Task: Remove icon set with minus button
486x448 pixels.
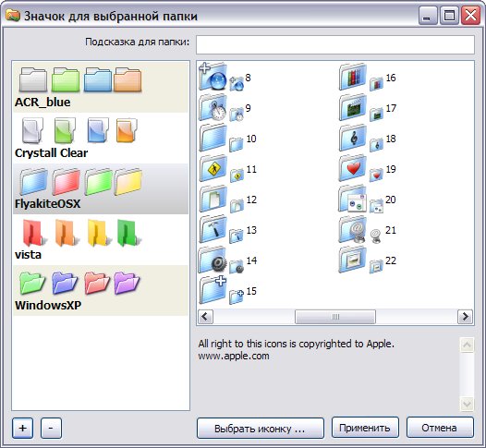Action: tap(51, 429)
